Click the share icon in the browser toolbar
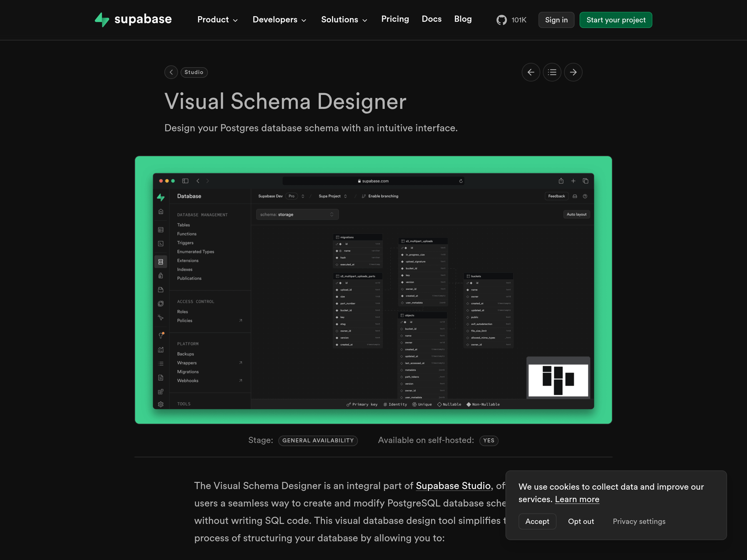This screenshot has width=747, height=560. (x=561, y=181)
